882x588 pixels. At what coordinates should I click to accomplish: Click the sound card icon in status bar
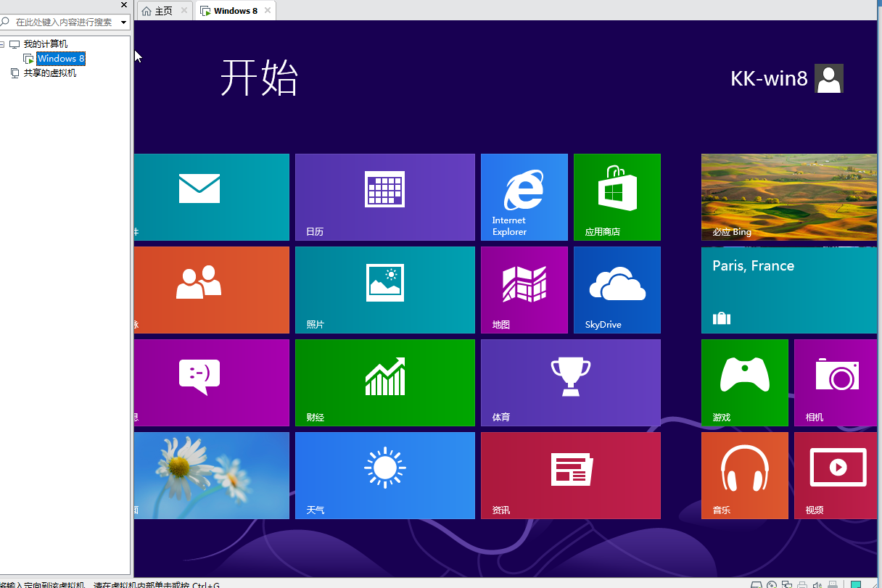(817, 584)
